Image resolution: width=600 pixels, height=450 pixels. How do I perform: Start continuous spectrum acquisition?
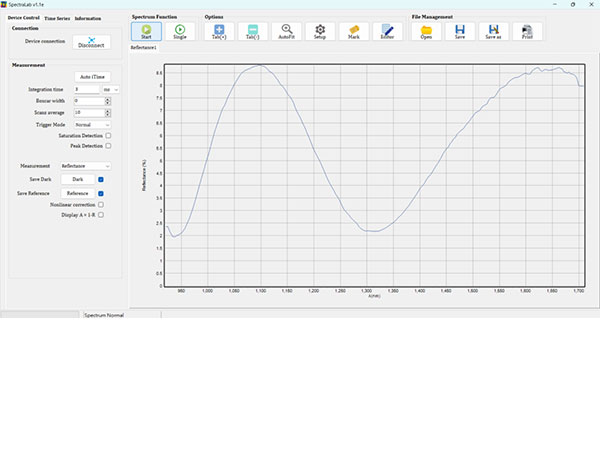[x=146, y=31]
